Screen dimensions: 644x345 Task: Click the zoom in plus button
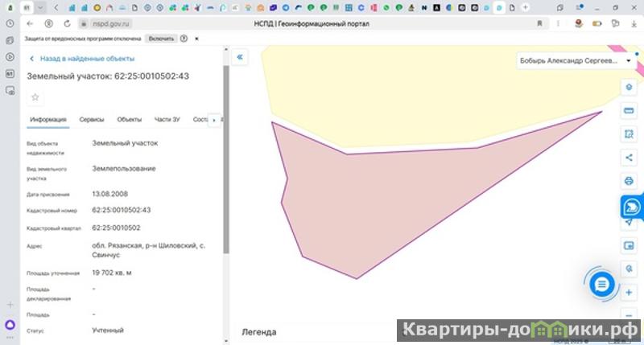point(629,293)
